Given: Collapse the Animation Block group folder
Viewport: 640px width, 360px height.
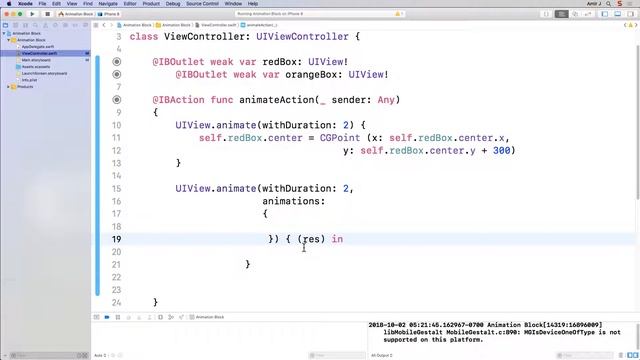Looking at the screenshot, I should coord(9,40).
